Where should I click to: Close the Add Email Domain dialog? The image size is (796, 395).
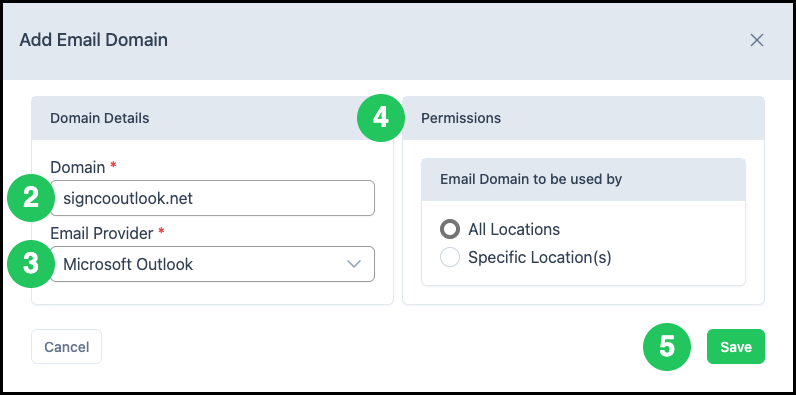click(x=756, y=40)
